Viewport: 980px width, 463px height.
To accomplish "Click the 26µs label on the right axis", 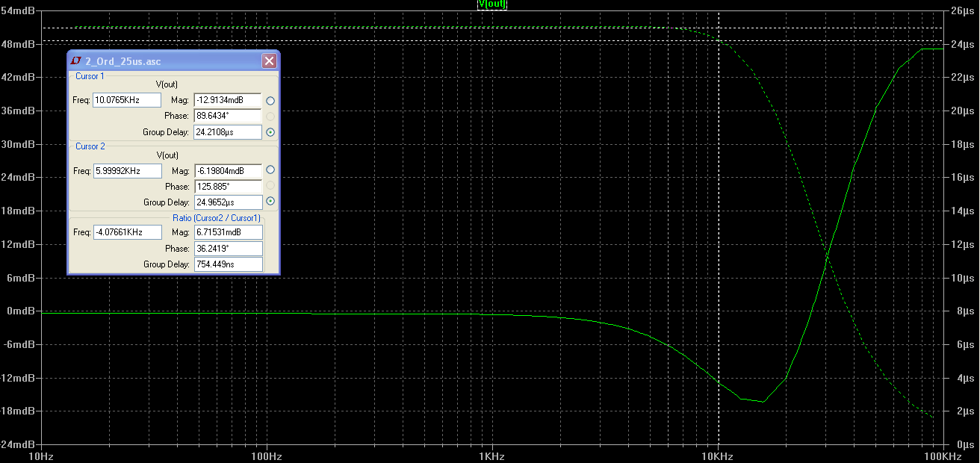I will click(961, 10).
